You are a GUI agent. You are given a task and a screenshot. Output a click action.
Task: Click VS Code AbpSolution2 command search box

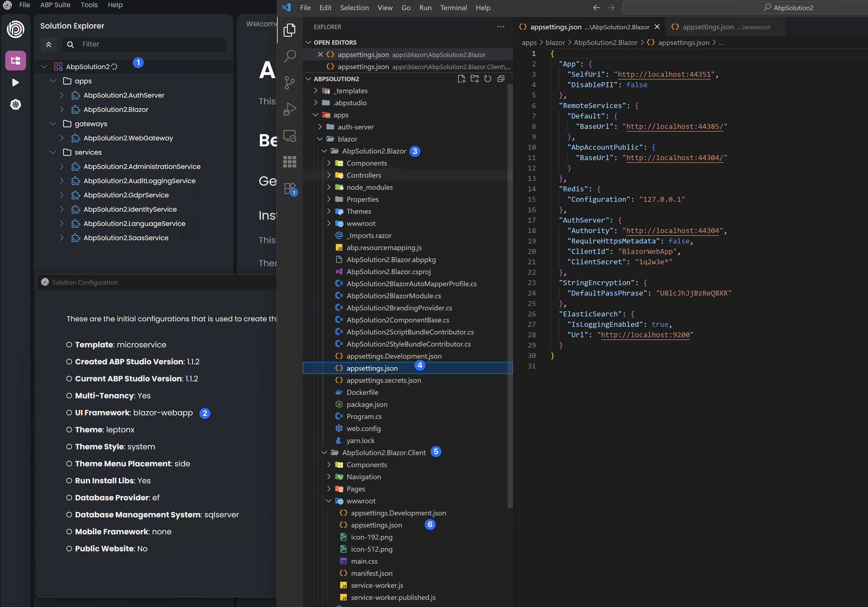(x=745, y=8)
